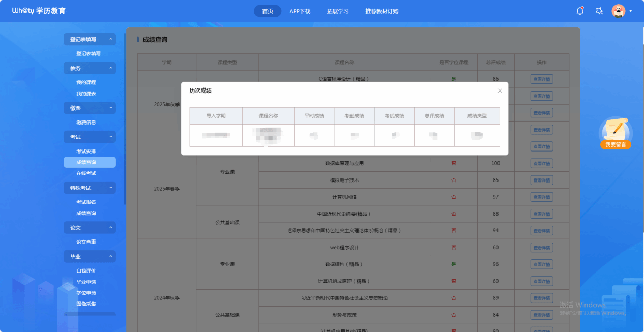Switch to the 首页 navigation tab
644x332 pixels.
click(x=268, y=11)
